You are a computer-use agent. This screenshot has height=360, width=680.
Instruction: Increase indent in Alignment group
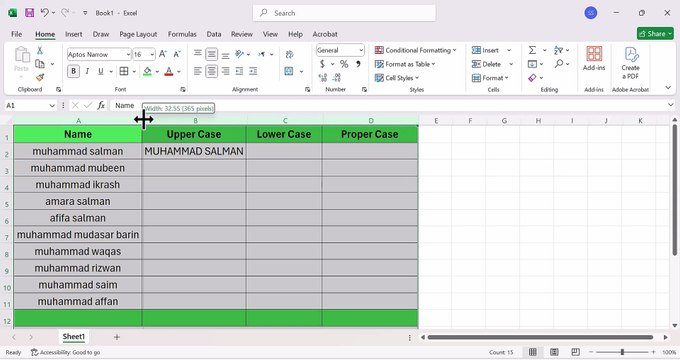(253, 71)
